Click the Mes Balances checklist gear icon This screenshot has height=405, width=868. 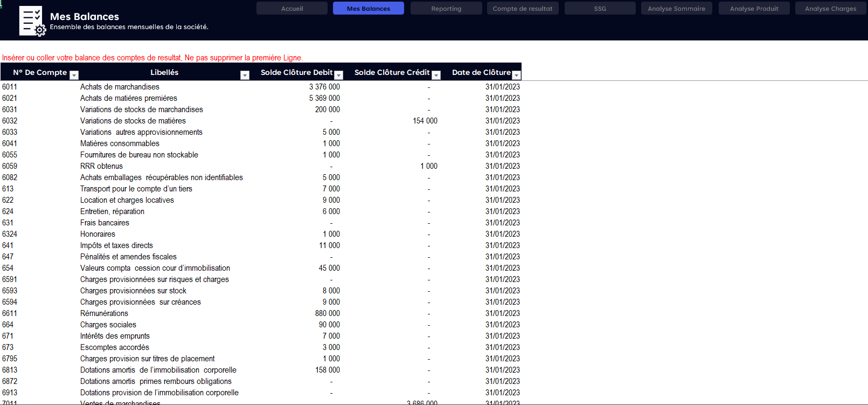click(32, 21)
